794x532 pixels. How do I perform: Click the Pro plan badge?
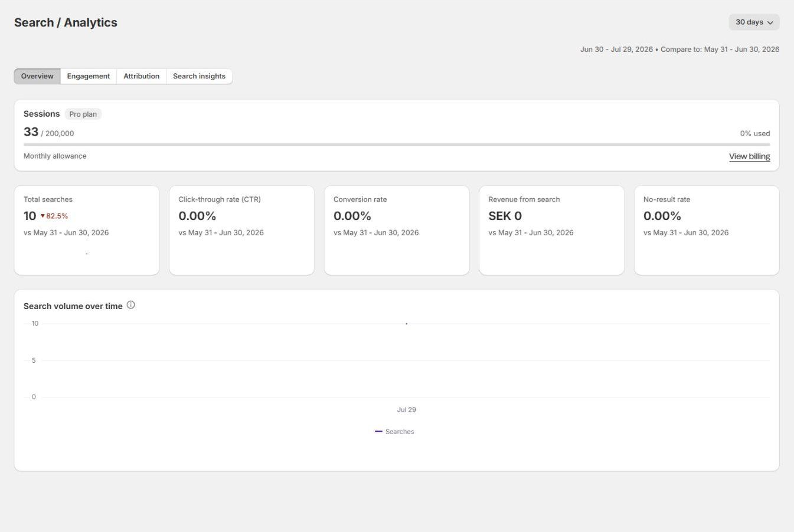pyautogui.click(x=83, y=114)
